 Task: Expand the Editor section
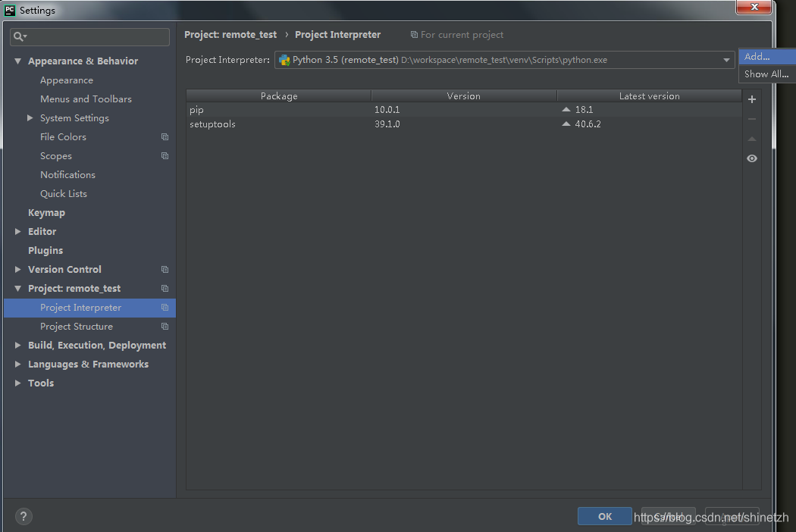17,231
